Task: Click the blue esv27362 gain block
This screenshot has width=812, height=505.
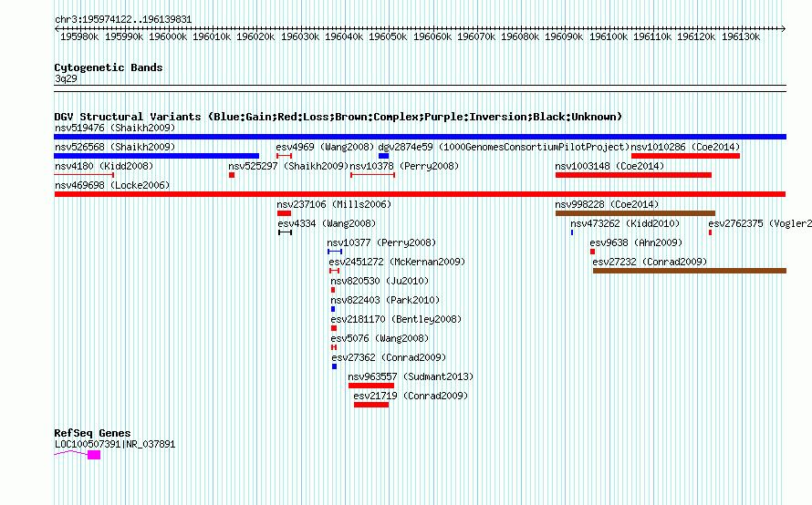Action: coord(335,366)
